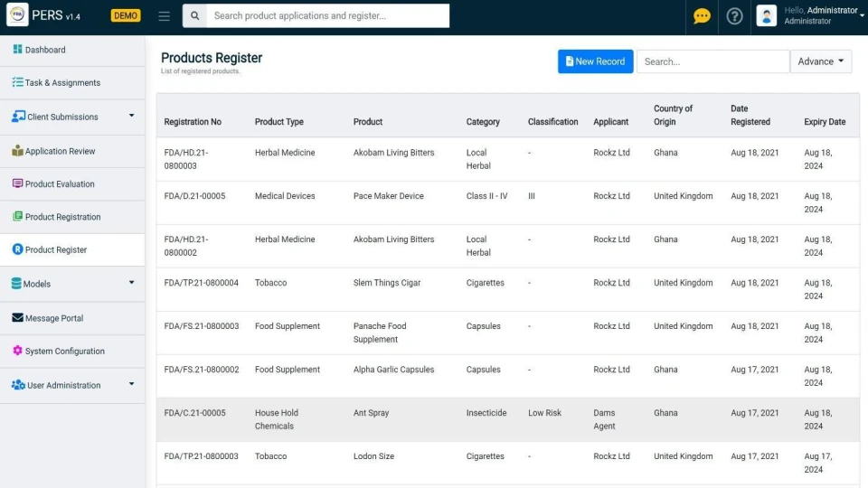
Task: Open System Configuration menu item
Action: coord(72,352)
